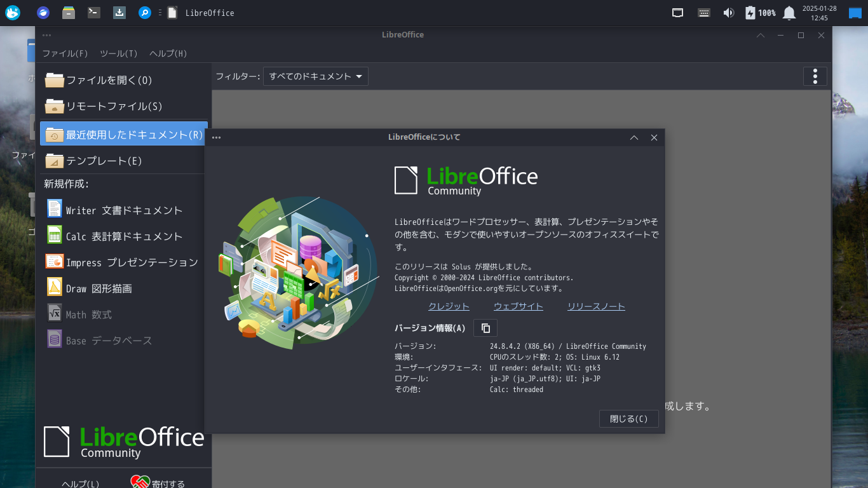868x488 pixels.
Task: Open the three-dot actions menu in Start Center
Action: pyautogui.click(x=815, y=76)
